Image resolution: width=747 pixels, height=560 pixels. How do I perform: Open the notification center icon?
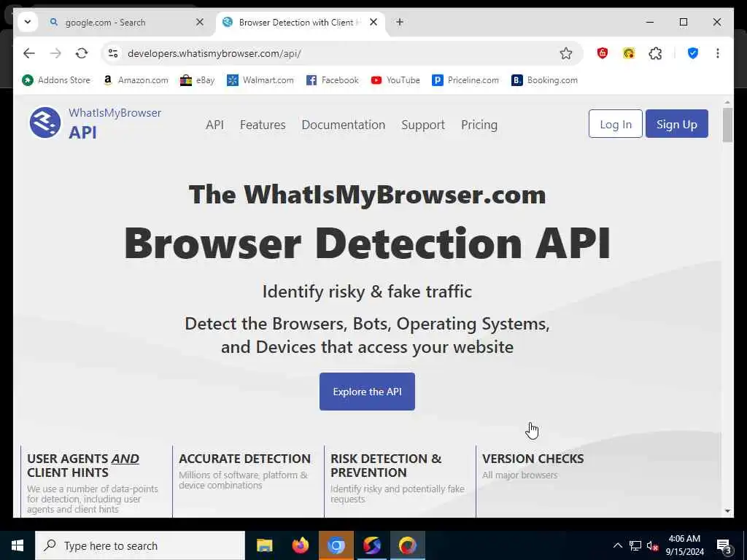[x=724, y=545]
